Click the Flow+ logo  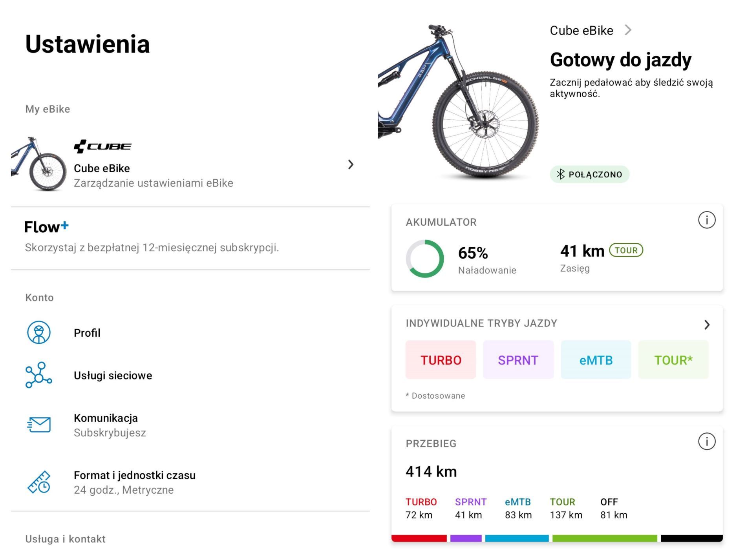[x=46, y=227]
